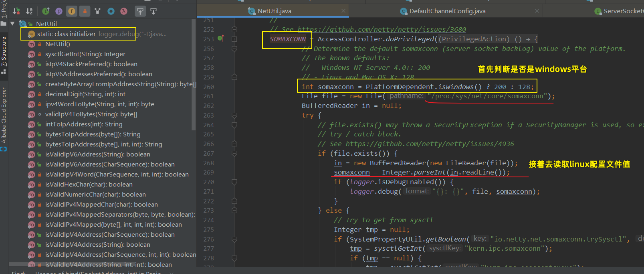644x274 pixels.
Task: Select isValidIPv4Mapped(byte[], int, int, int) method
Action: coord(113,225)
